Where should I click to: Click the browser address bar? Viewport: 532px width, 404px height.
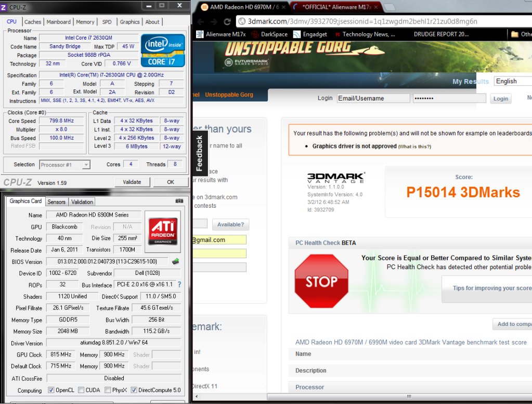click(384, 21)
